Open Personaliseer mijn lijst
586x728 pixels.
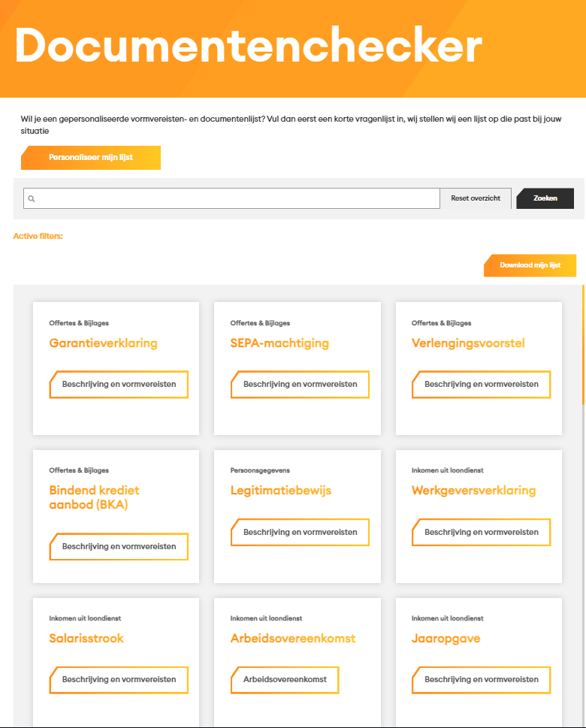[x=91, y=158]
